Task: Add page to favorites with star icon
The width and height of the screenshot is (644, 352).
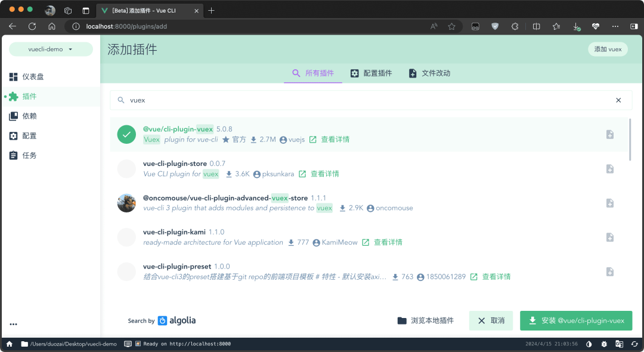Action: (x=452, y=26)
